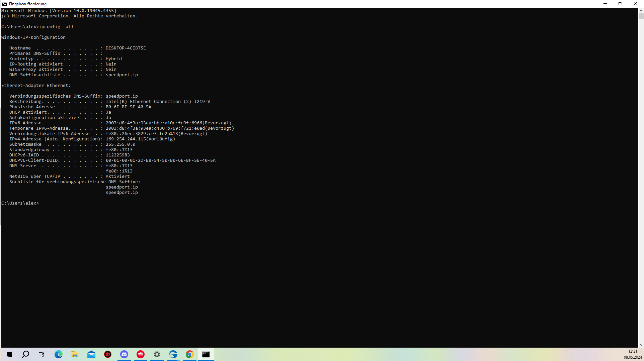Click the taskbar search magnifier icon
The width and height of the screenshot is (644, 361).
(x=25, y=354)
